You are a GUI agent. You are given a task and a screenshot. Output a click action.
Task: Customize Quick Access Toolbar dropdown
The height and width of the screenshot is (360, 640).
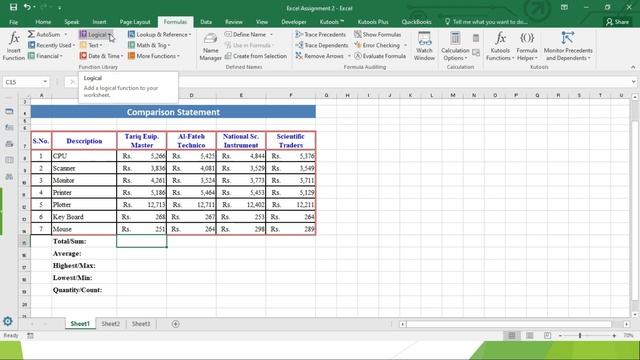(60, 8)
